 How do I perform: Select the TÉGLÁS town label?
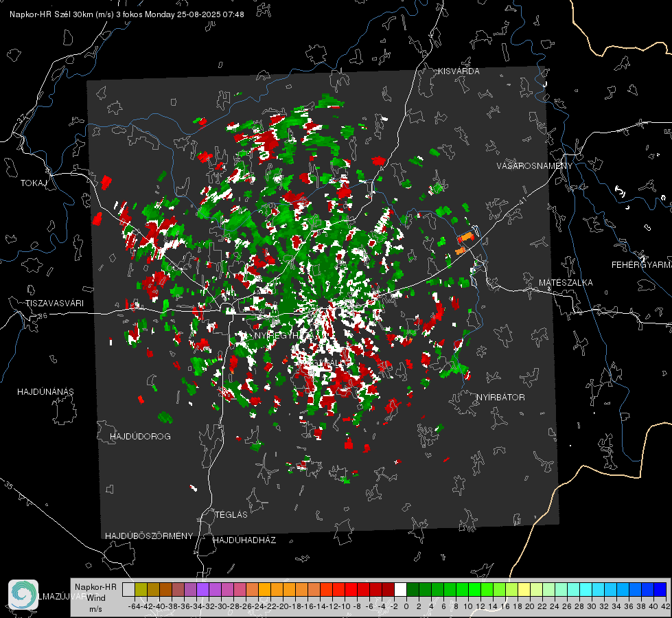click(x=231, y=514)
